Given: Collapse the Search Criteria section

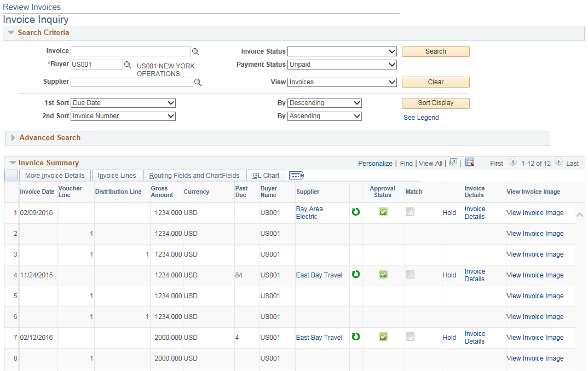Looking at the screenshot, I should (11, 33).
